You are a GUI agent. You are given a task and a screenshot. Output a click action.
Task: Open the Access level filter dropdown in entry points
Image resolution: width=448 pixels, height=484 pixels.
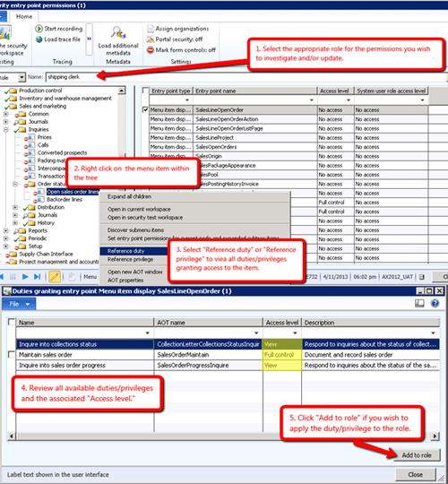349,100
